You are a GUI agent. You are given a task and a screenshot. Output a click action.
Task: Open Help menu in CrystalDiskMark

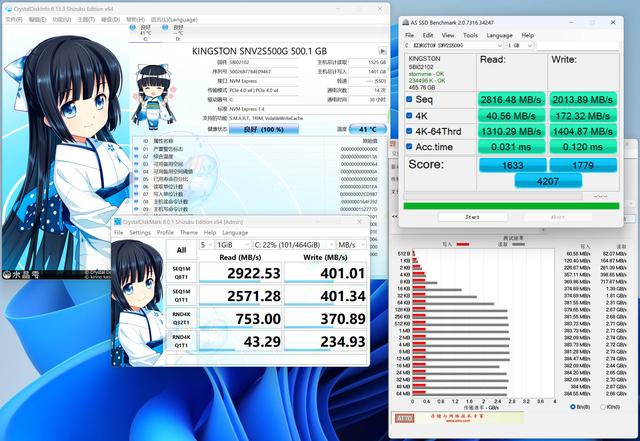tap(210, 232)
